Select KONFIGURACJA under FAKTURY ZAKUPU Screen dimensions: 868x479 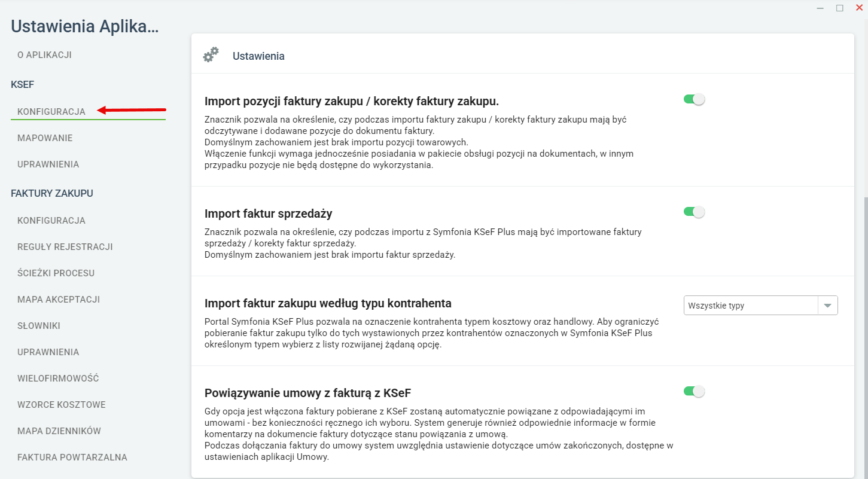tap(51, 221)
